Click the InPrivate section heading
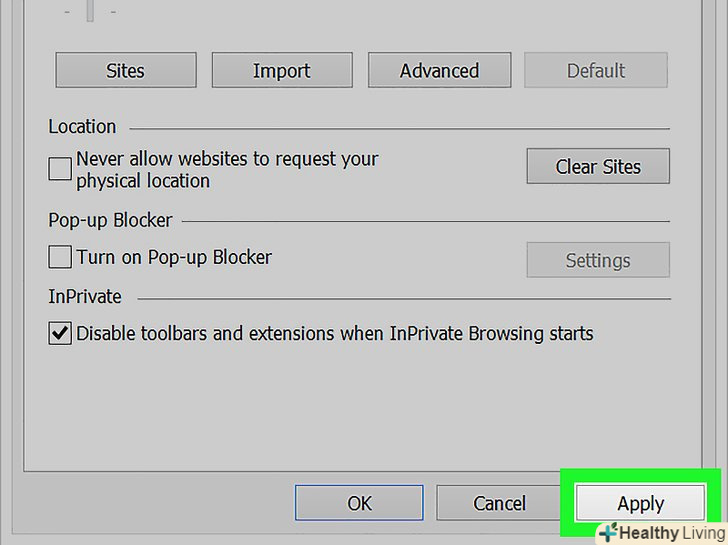The height and width of the screenshot is (545, 728). click(x=85, y=296)
